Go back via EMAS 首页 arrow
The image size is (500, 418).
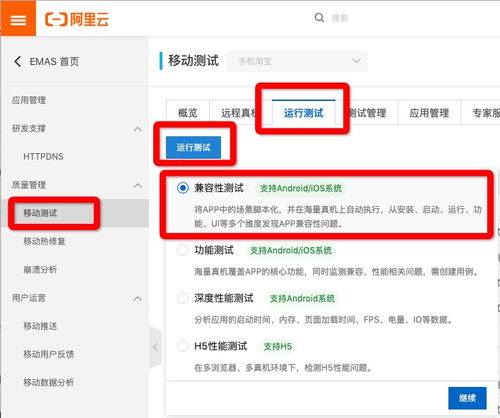coord(18,61)
